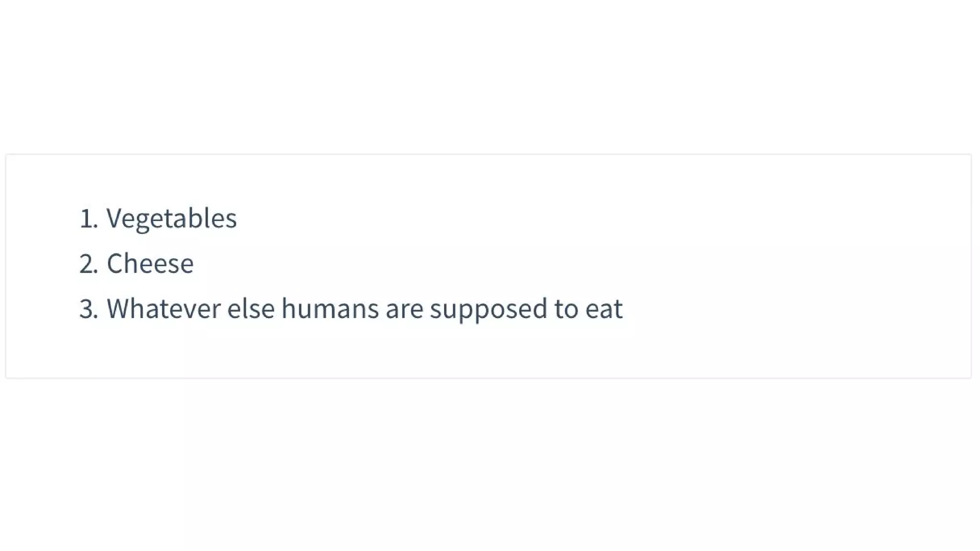Click the empty card area right of "Vegetables"
Image resolution: width=980 pixels, height=551 pixels.
click(x=526, y=219)
